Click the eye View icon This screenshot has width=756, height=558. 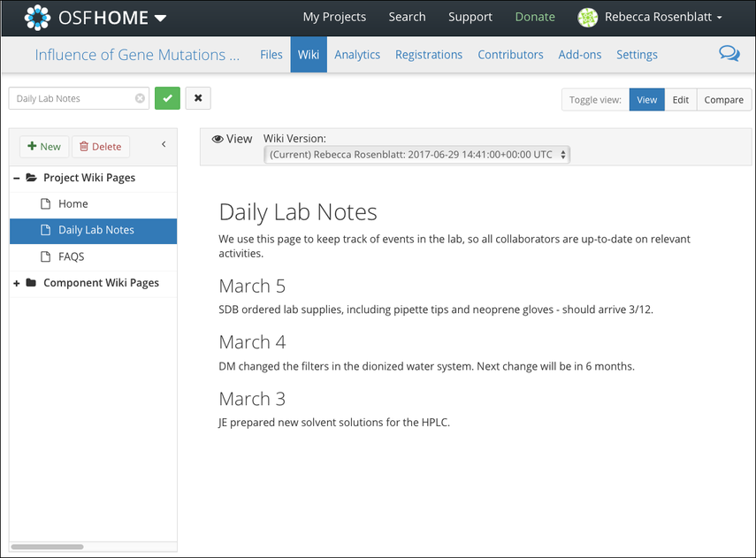point(218,139)
